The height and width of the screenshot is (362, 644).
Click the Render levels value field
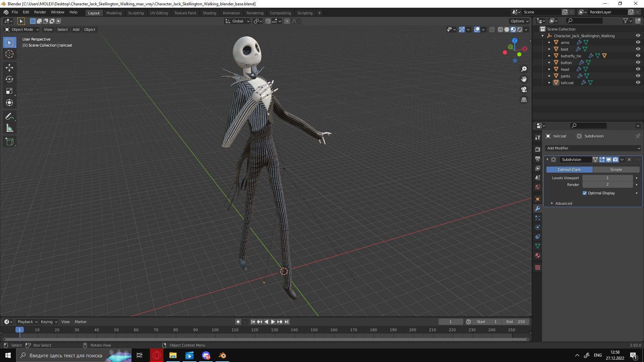tap(607, 185)
